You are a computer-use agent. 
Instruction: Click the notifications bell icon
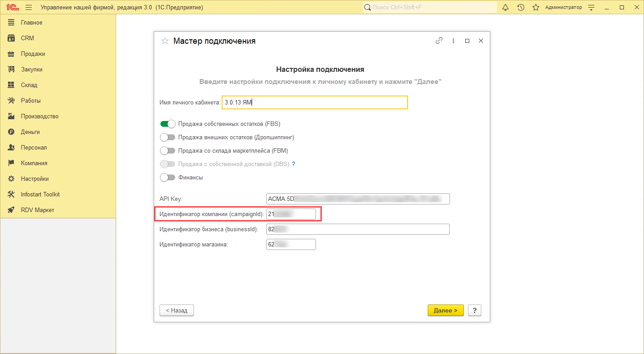tap(505, 7)
